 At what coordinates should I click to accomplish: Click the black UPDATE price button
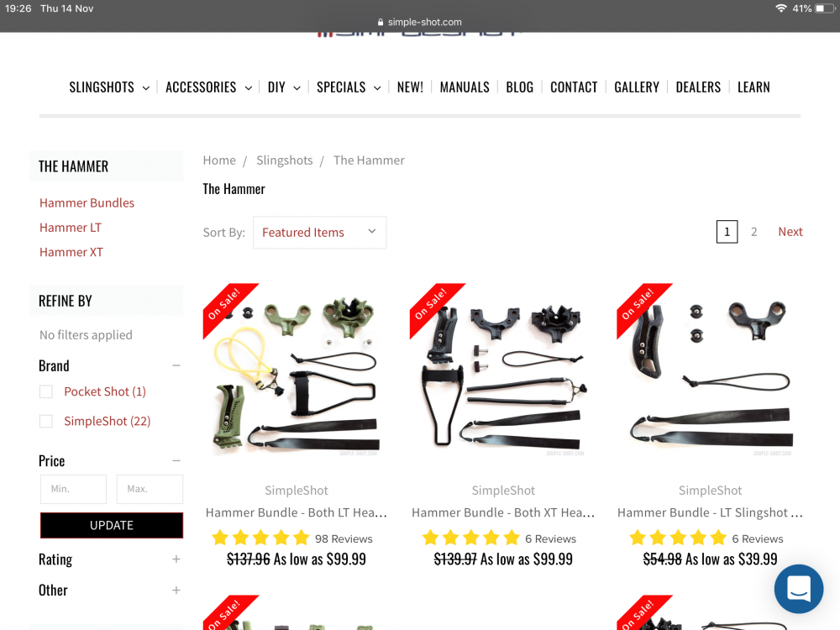pos(112,526)
